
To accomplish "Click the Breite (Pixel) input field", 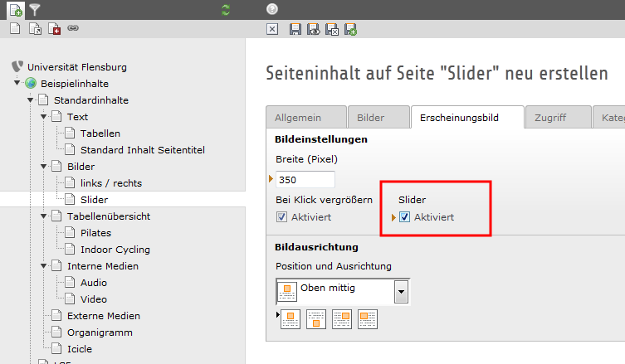I will 305,179.
